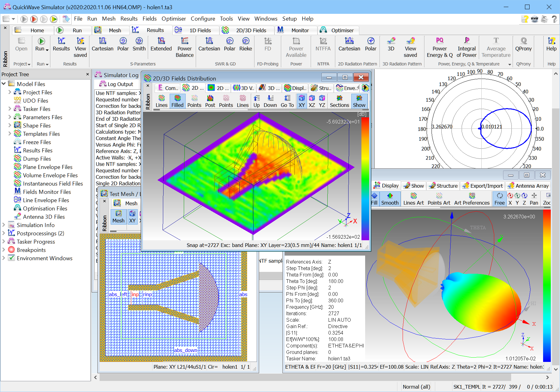This screenshot has height=392, width=560.
Task: Open the Optimiser menu
Action: click(174, 19)
